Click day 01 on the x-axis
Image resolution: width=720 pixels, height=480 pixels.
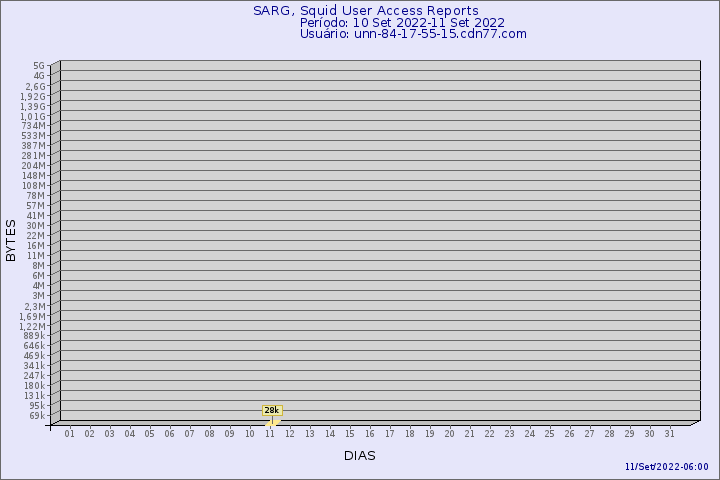click(x=69, y=434)
